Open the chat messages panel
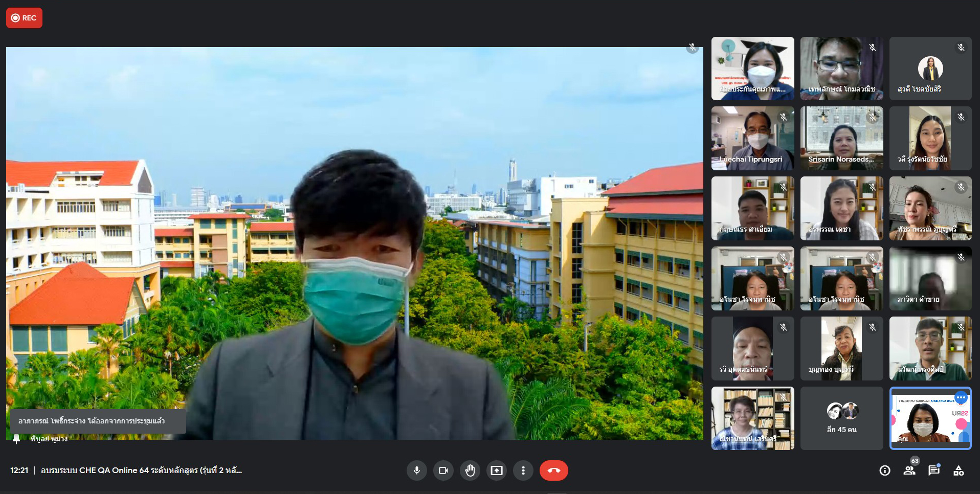This screenshot has width=980, height=494. point(934,471)
